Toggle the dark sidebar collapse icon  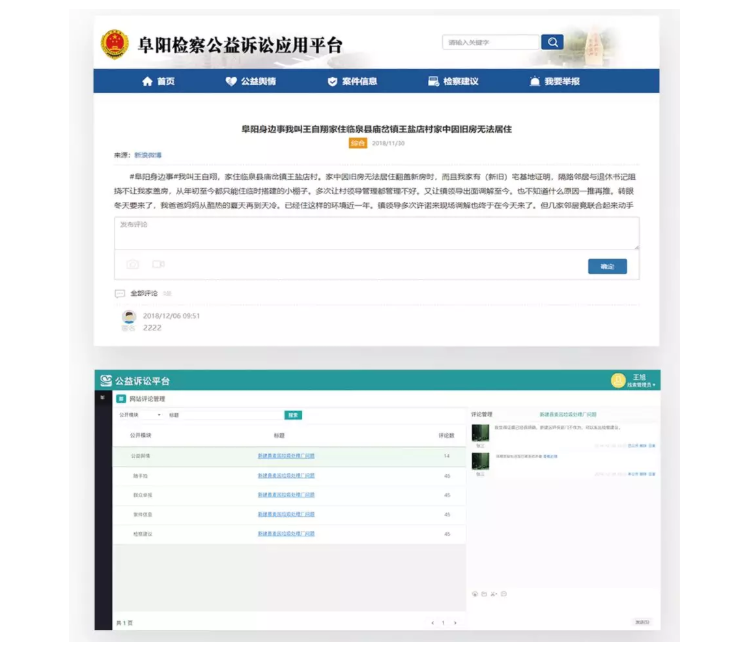click(x=101, y=398)
